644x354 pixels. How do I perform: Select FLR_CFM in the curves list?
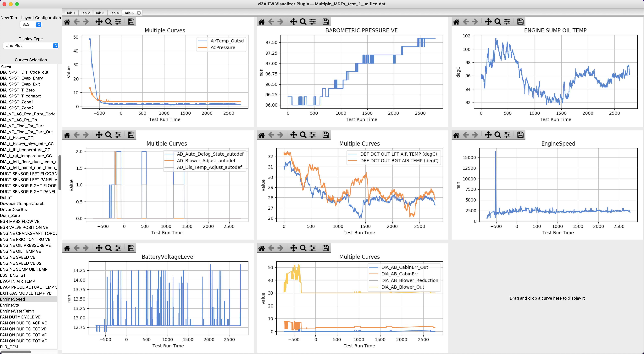tap(28, 347)
